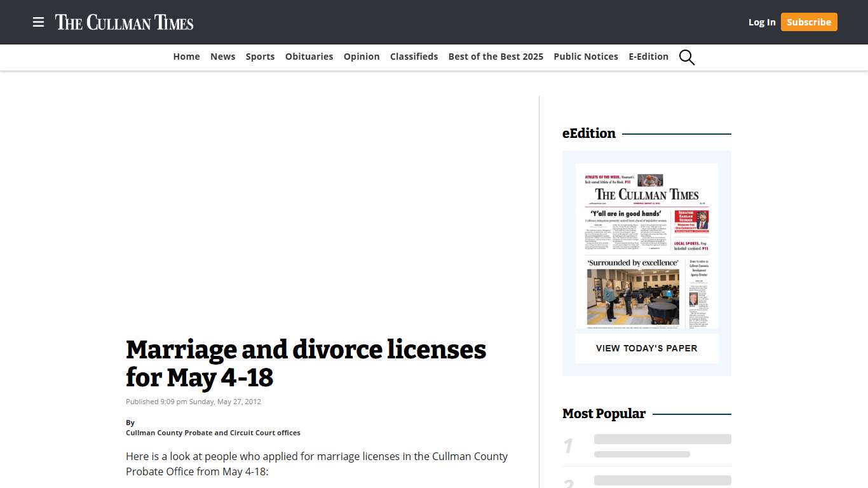
Task: Open the Classifieds section
Action: coord(414,57)
